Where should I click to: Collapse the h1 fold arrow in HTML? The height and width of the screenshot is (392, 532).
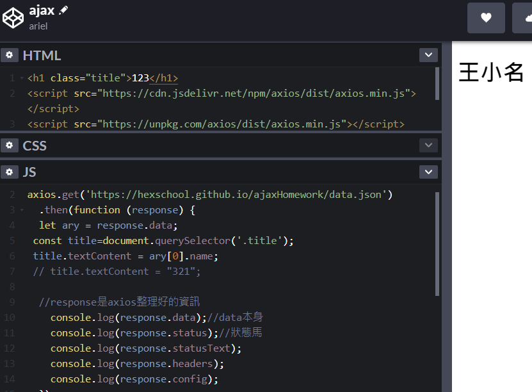tap(22, 78)
